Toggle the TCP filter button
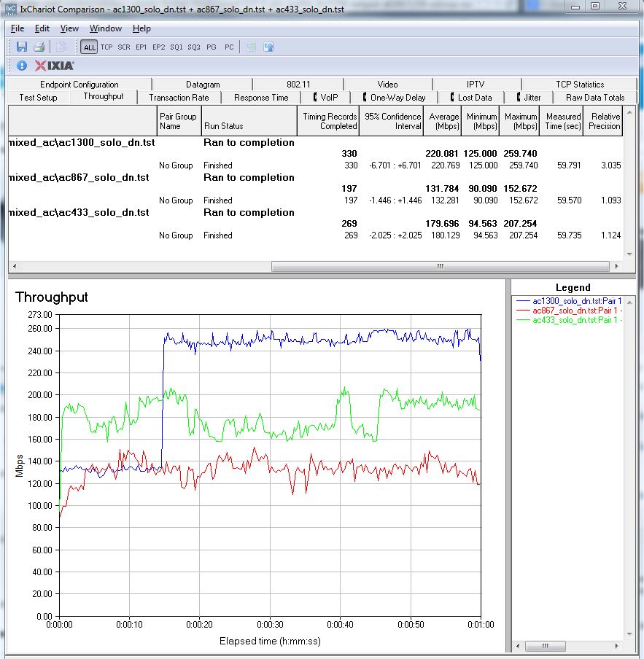The height and width of the screenshot is (659, 644). (x=106, y=47)
